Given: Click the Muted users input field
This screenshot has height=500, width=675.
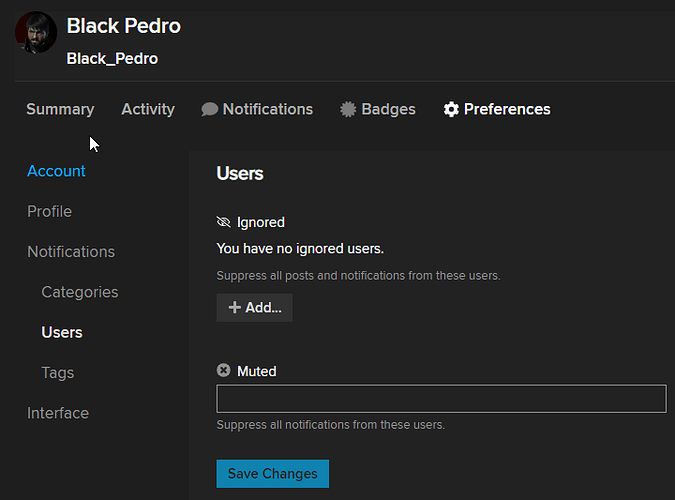Looking at the screenshot, I should tap(442, 399).
